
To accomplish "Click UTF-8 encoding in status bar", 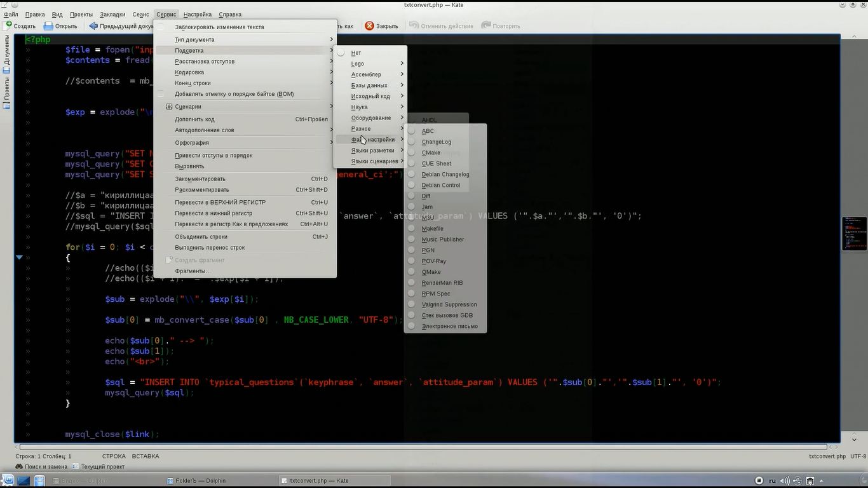I will pyautogui.click(x=858, y=456).
